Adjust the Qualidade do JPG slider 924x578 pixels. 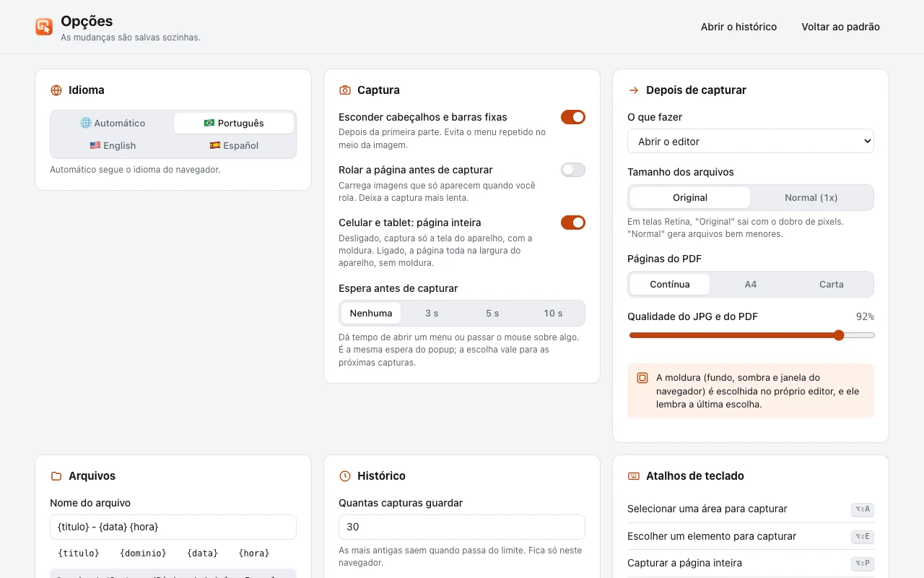(751, 335)
